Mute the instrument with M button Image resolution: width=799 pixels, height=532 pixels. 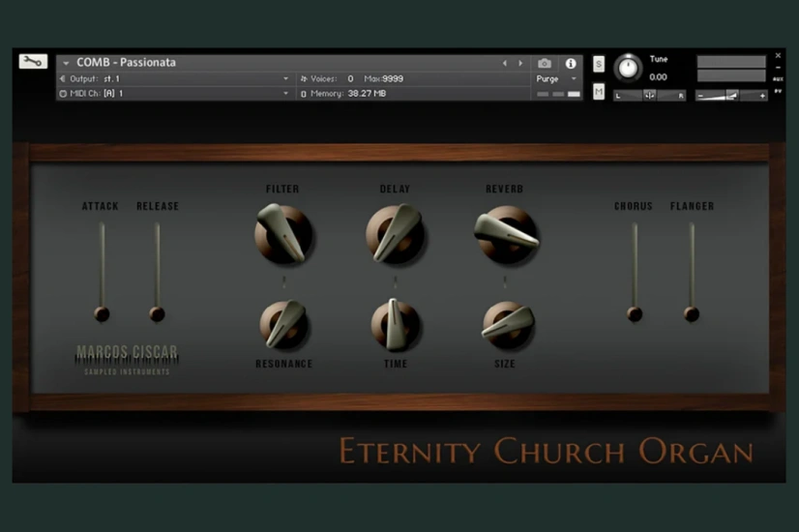(599, 92)
